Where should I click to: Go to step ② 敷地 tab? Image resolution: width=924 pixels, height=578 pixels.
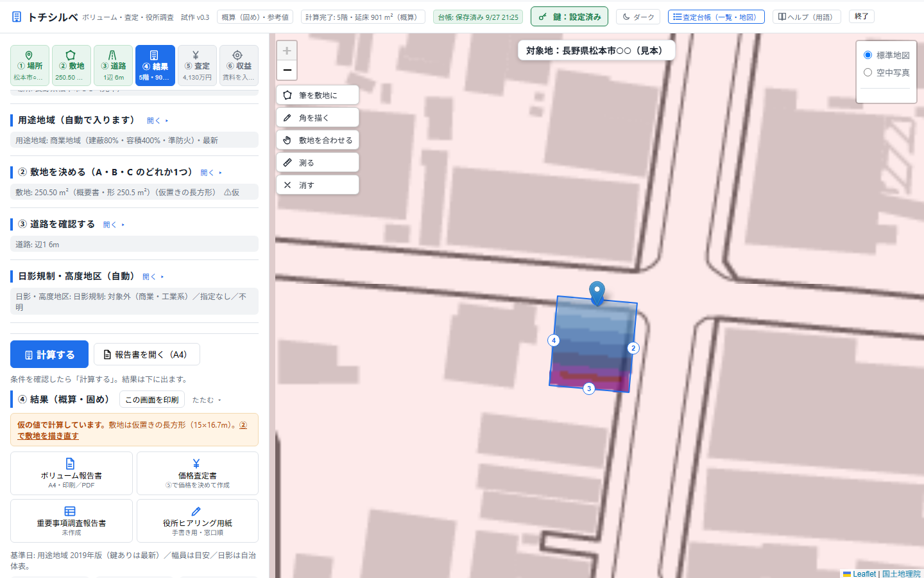[71, 66]
